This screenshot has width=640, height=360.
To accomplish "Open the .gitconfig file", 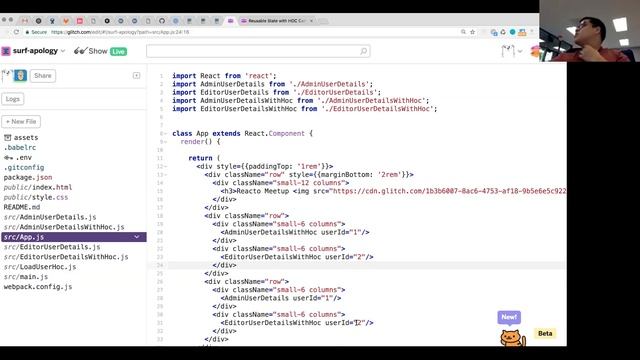I will pos(24,167).
